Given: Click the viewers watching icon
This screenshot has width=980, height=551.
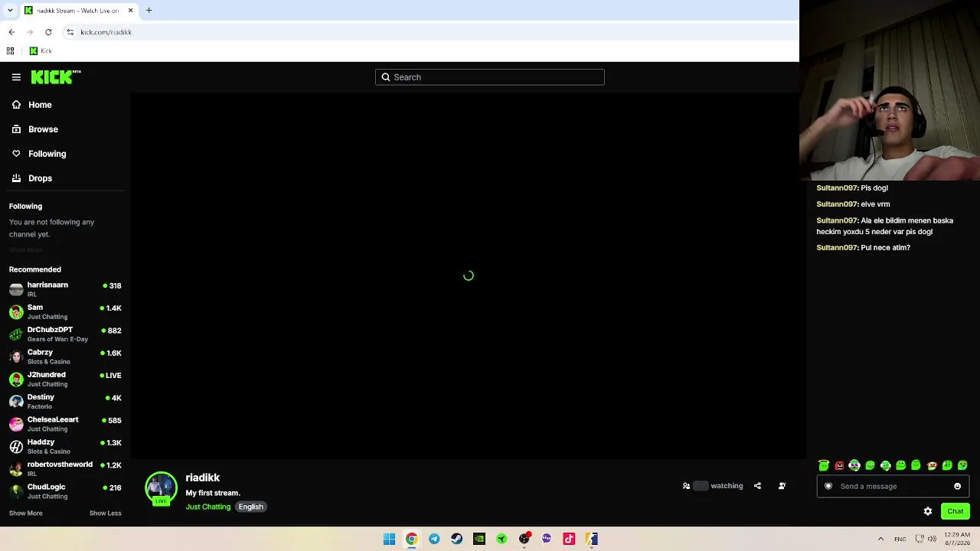Looking at the screenshot, I should pos(686,486).
